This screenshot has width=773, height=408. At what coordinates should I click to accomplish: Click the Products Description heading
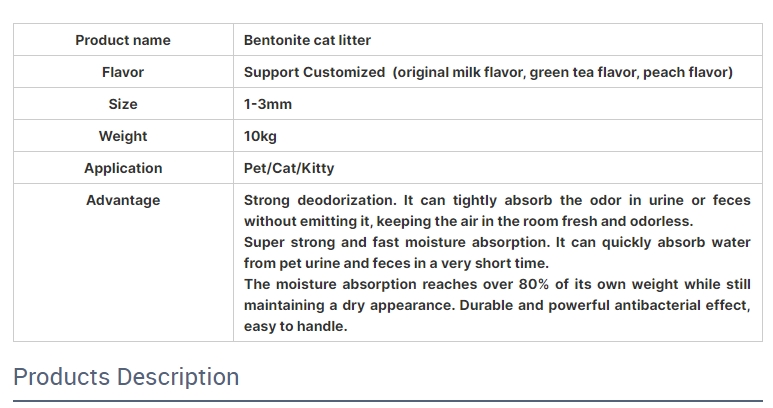(x=126, y=377)
